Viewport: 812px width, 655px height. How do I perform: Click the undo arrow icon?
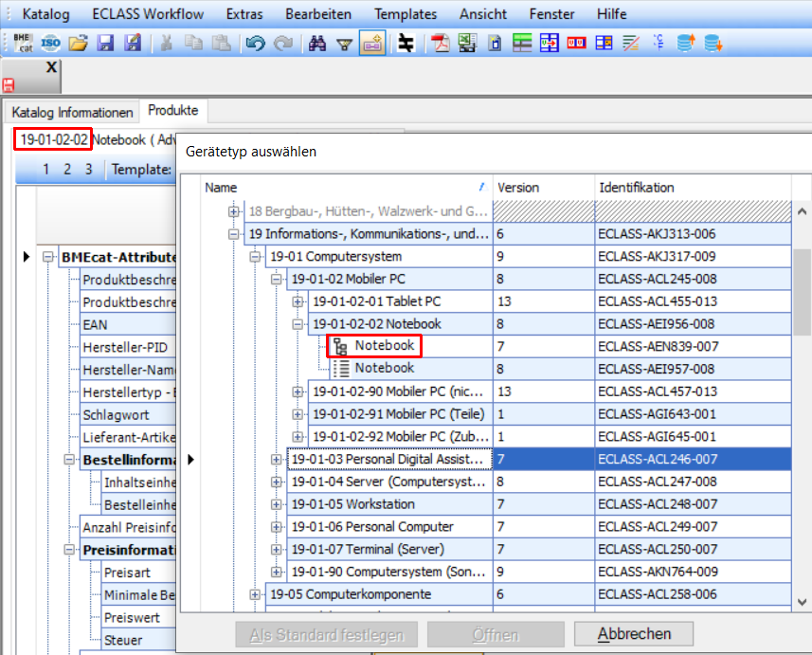(x=254, y=44)
